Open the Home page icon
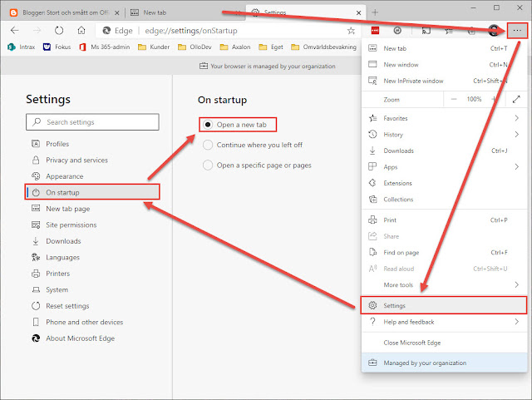Screen dimensions: 532x400 pos(81,31)
